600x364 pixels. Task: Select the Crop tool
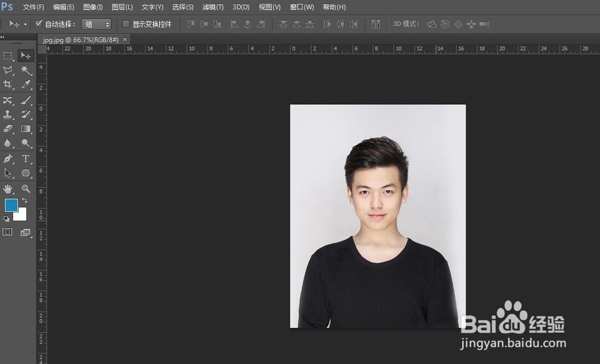(8, 84)
